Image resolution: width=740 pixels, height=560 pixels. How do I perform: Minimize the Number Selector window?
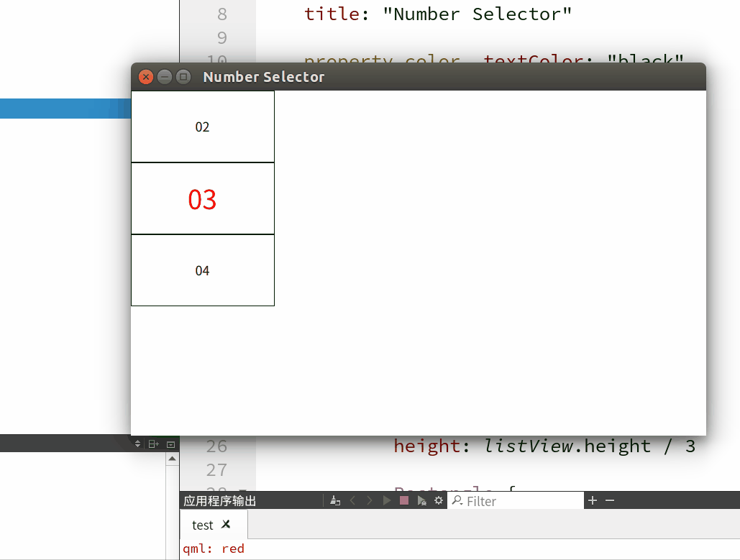click(x=164, y=77)
